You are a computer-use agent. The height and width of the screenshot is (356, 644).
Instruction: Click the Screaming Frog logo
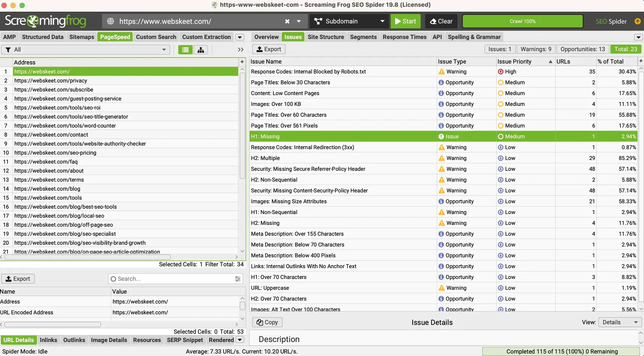(45, 21)
